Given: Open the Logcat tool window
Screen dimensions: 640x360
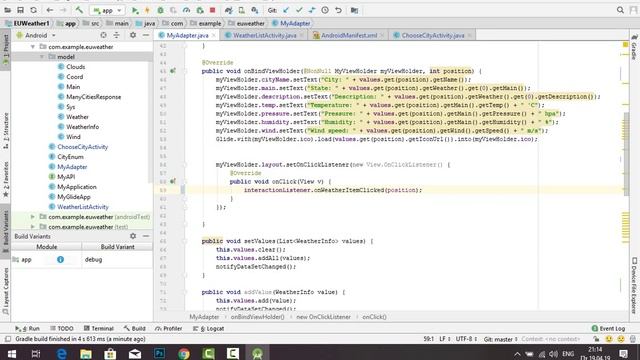Looking at the screenshot, I should [208, 329].
